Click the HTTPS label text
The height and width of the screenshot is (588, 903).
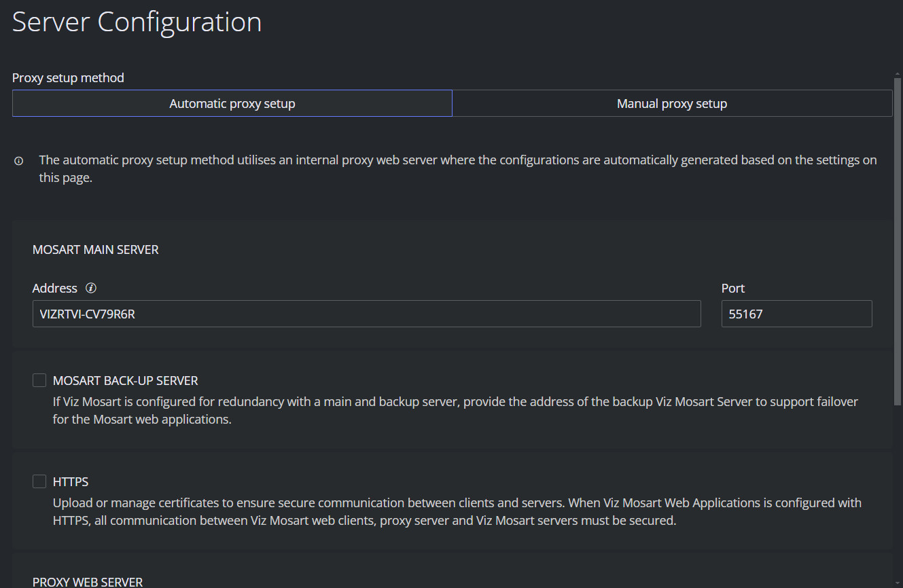tap(71, 482)
